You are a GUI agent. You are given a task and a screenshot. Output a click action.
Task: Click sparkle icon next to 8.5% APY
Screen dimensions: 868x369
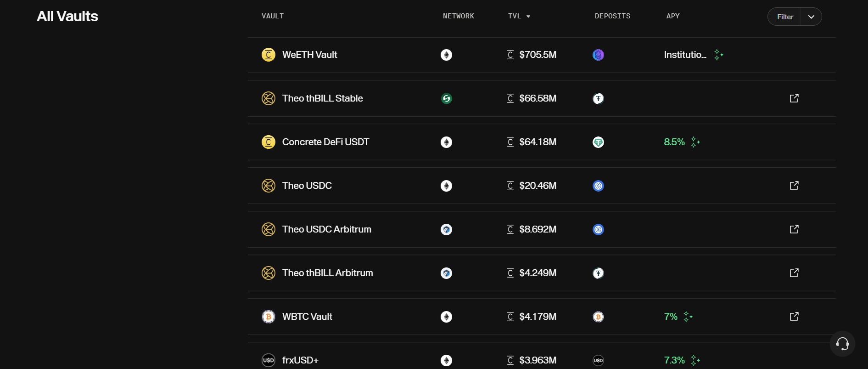coord(695,142)
